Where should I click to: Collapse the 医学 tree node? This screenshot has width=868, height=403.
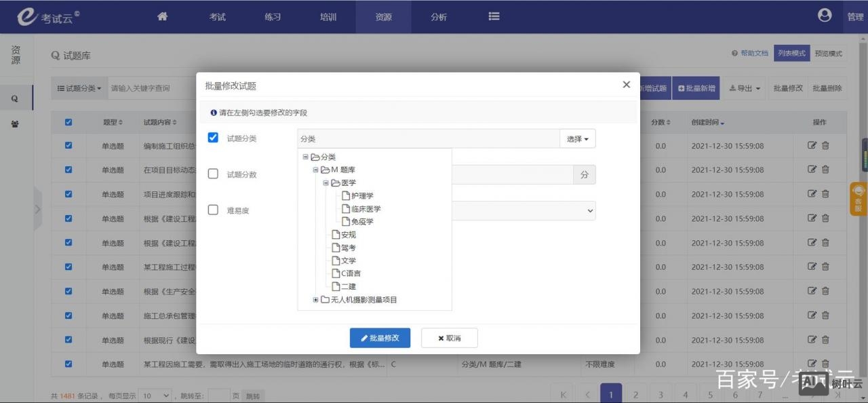point(326,183)
